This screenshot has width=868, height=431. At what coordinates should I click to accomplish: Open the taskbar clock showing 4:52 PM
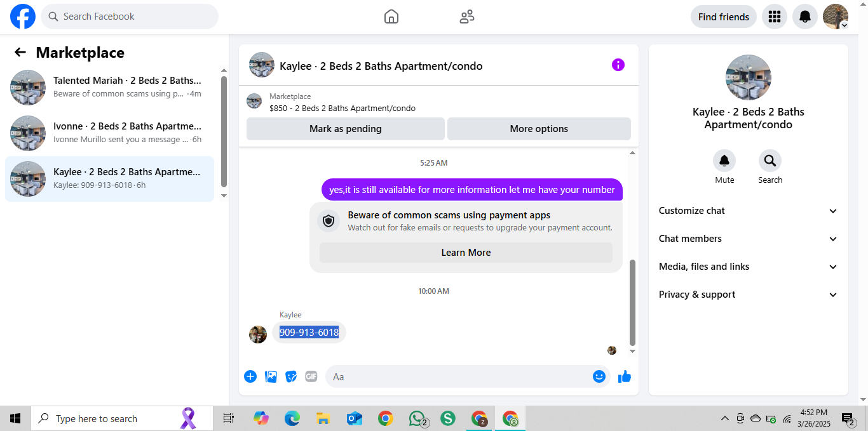point(814,418)
